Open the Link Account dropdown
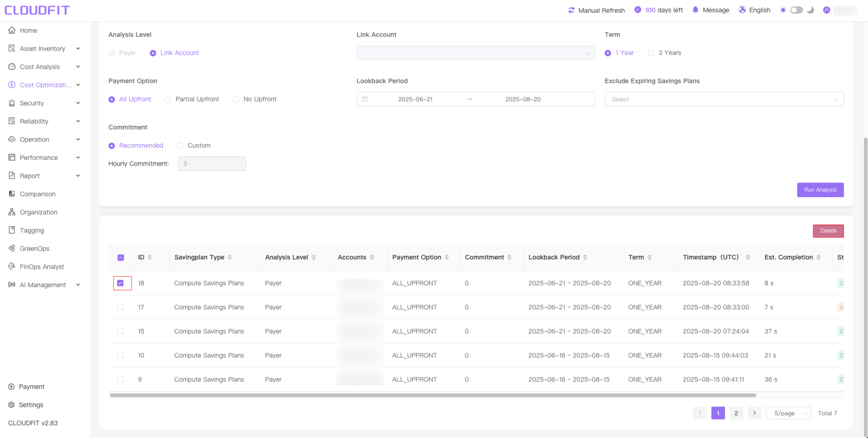The width and height of the screenshot is (868, 438). pos(476,53)
